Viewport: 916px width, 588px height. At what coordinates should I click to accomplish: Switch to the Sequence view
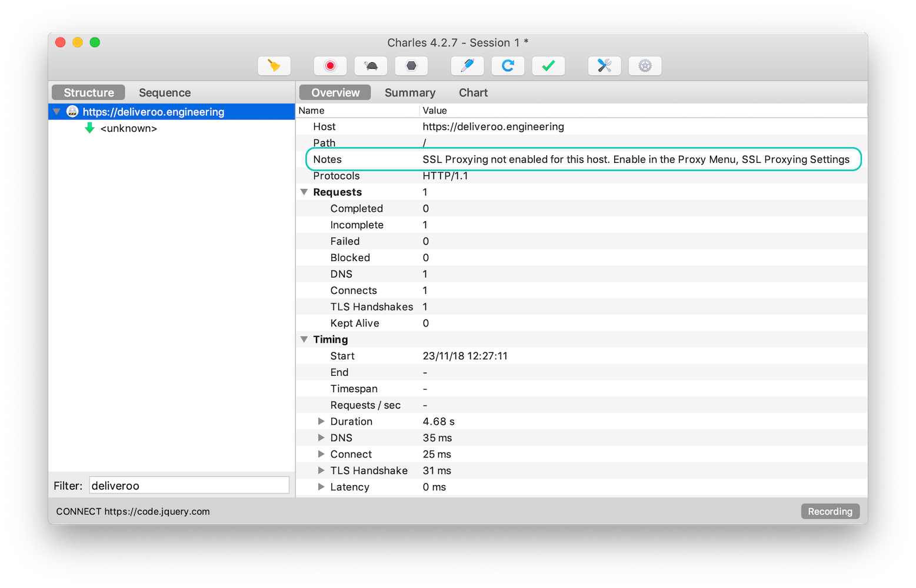point(165,93)
